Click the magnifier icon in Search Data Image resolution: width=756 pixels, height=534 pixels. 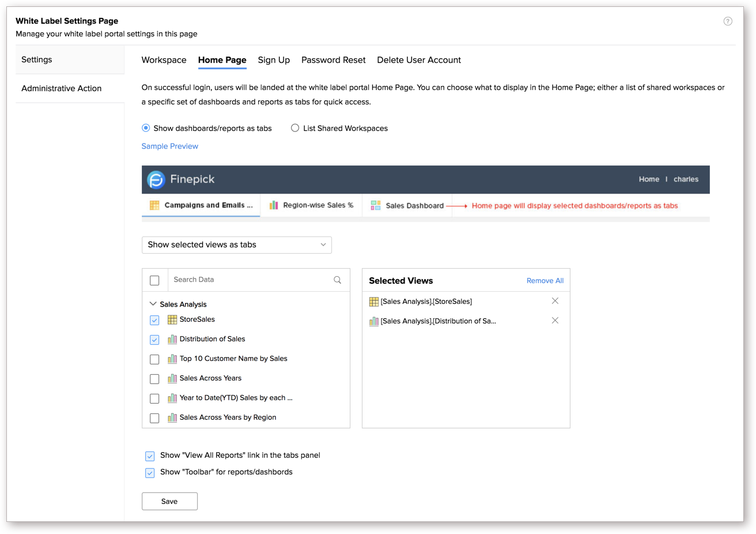337,280
